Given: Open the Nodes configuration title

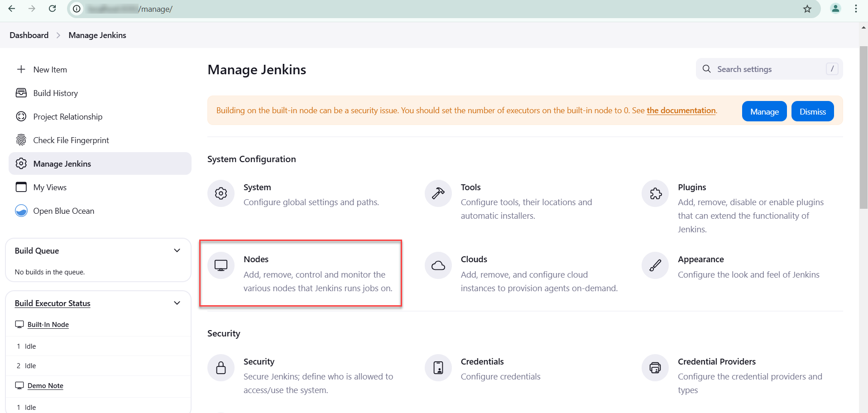Looking at the screenshot, I should [256, 259].
